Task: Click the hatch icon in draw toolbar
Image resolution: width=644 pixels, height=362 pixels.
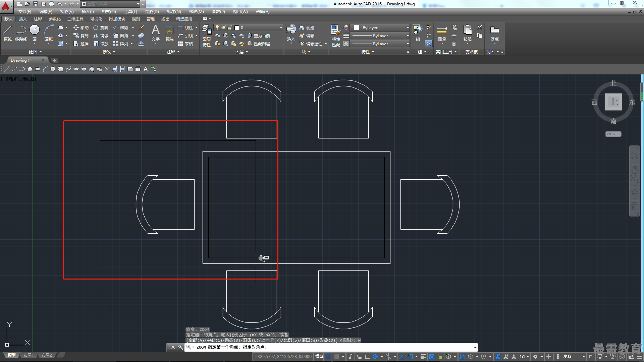Action: [115, 69]
